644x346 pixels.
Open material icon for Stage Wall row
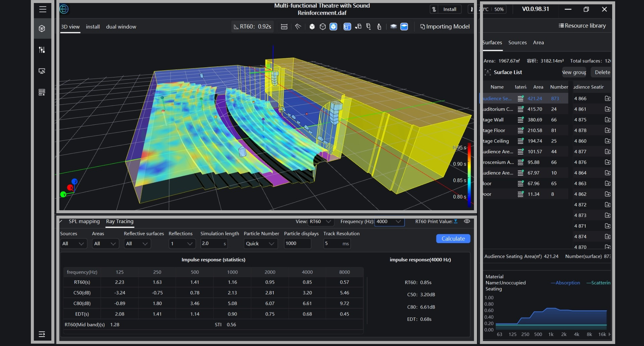tap(521, 120)
